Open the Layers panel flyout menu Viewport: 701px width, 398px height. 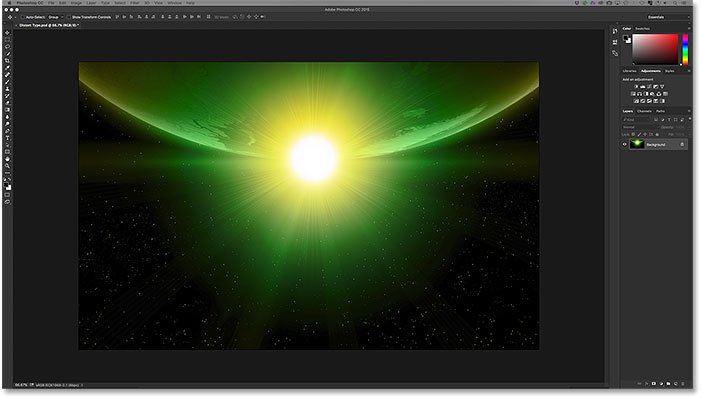689,110
